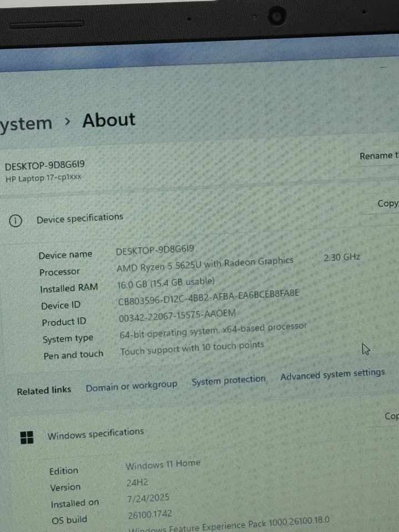Collapse the Device specifications section header
This screenshot has width=399, height=532.
[80, 218]
